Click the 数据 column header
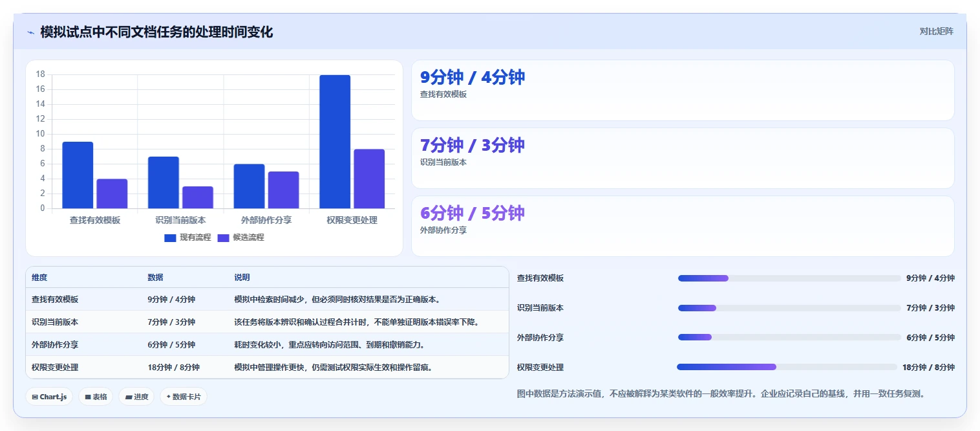The height and width of the screenshot is (431, 980). pyautogui.click(x=155, y=277)
